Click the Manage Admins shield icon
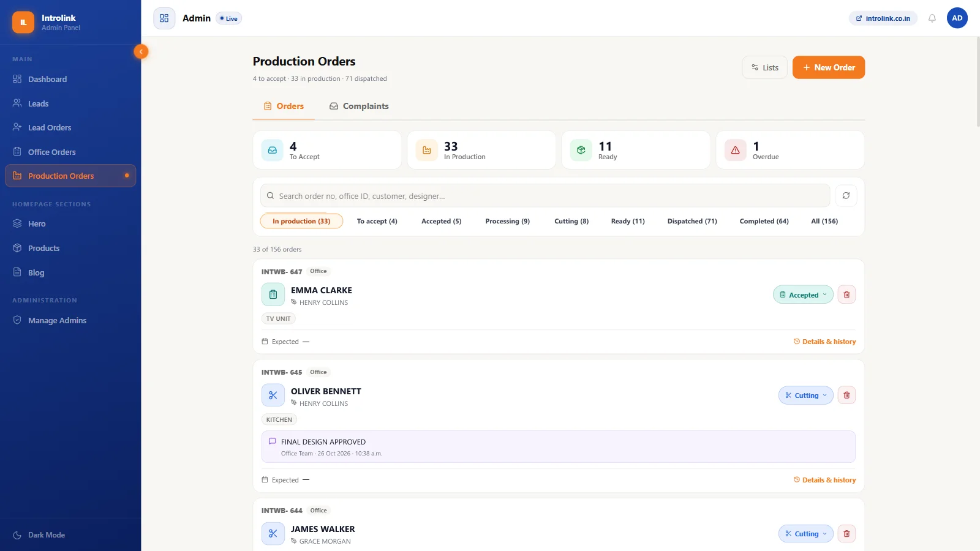Viewport: 980px width, 551px height. point(17,320)
